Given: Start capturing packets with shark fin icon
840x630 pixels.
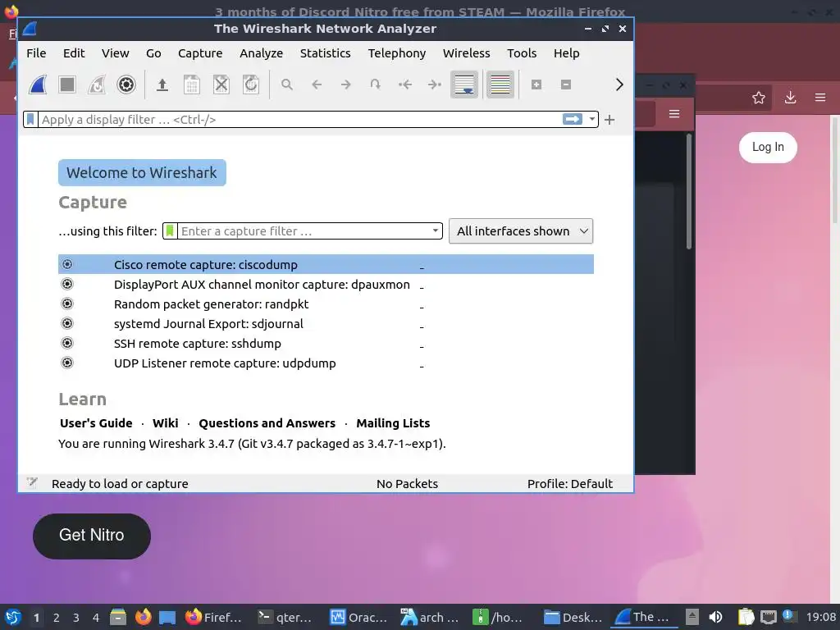Looking at the screenshot, I should [x=38, y=84].
